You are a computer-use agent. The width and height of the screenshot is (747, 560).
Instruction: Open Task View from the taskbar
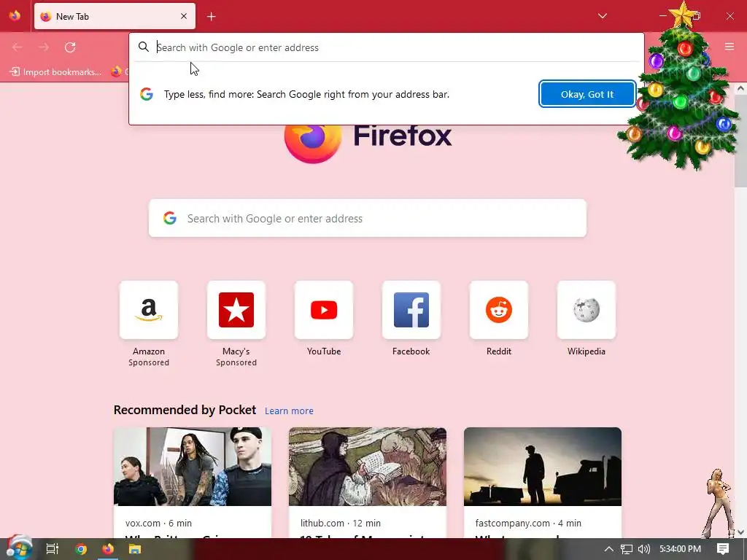tap(52, 548)
